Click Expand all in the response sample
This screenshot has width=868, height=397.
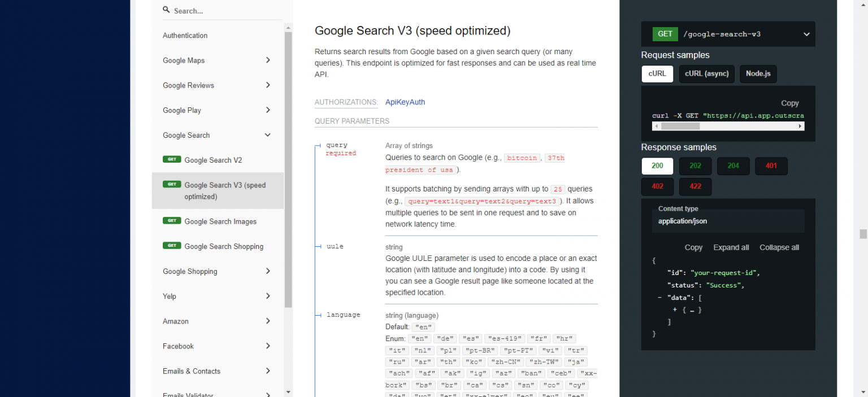click(x=731, y=247)
